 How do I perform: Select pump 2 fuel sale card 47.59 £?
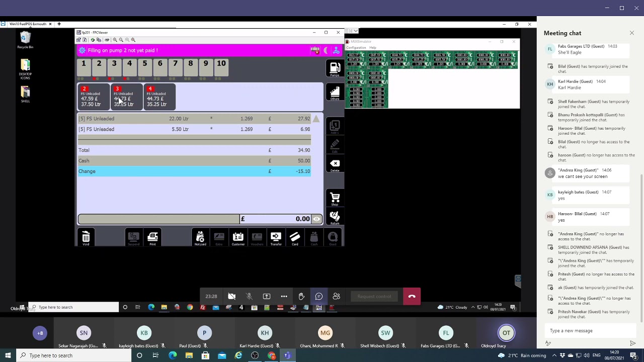tap(94, 97)
